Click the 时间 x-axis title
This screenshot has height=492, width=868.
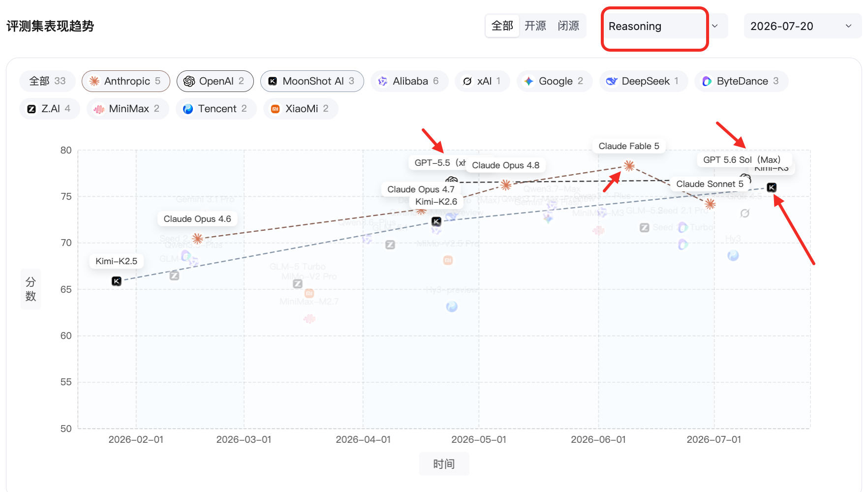(x=444, y=464)
